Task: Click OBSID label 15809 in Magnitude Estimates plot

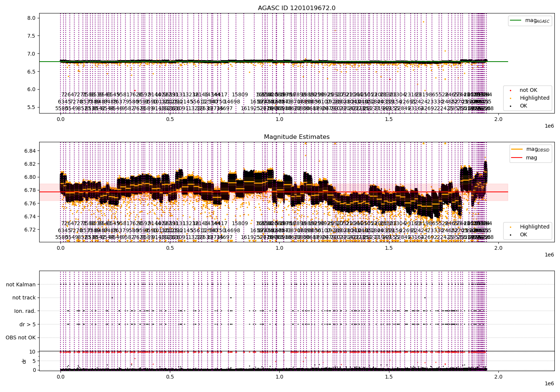Action: [x=240, y=223]
